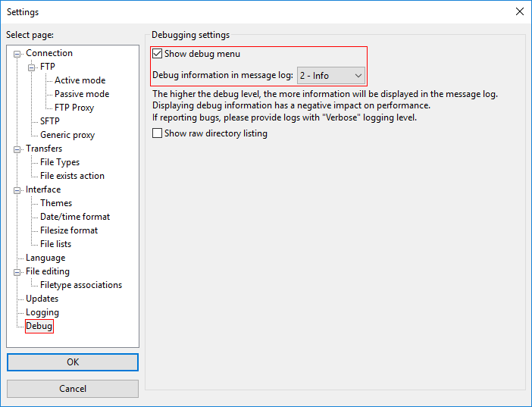This screenshot has height=407, width=532.
Task: Collapse the Connection tree node
Action: tap(18, 54)
